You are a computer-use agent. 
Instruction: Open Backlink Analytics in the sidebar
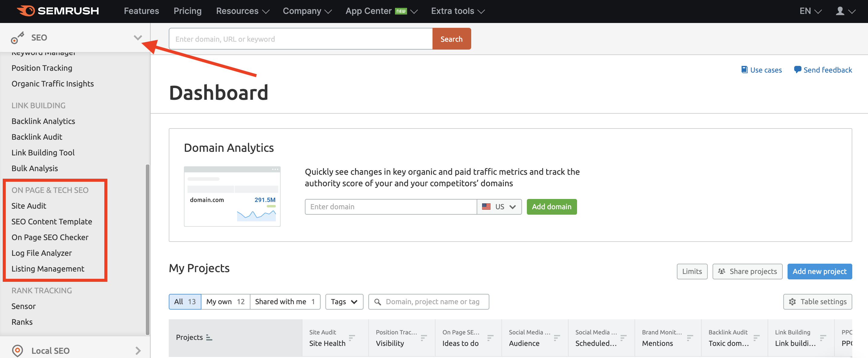(x=43, y=121)
